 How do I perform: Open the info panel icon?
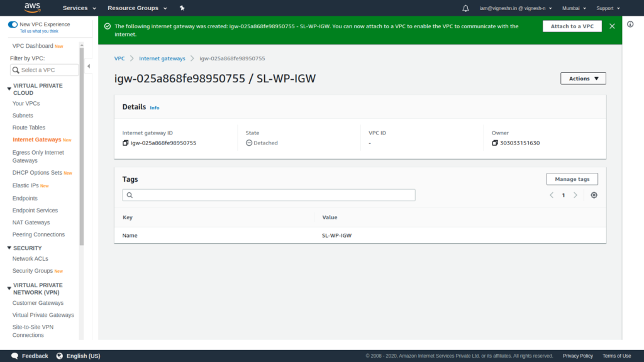630,25
